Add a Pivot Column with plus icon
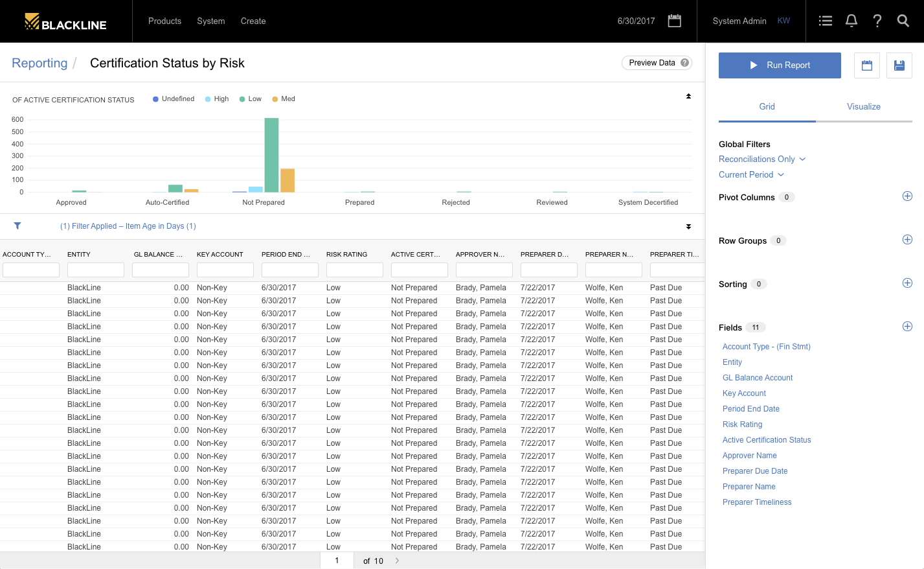The width and height of the screenshot is (924, 569). tap(907, 196)
